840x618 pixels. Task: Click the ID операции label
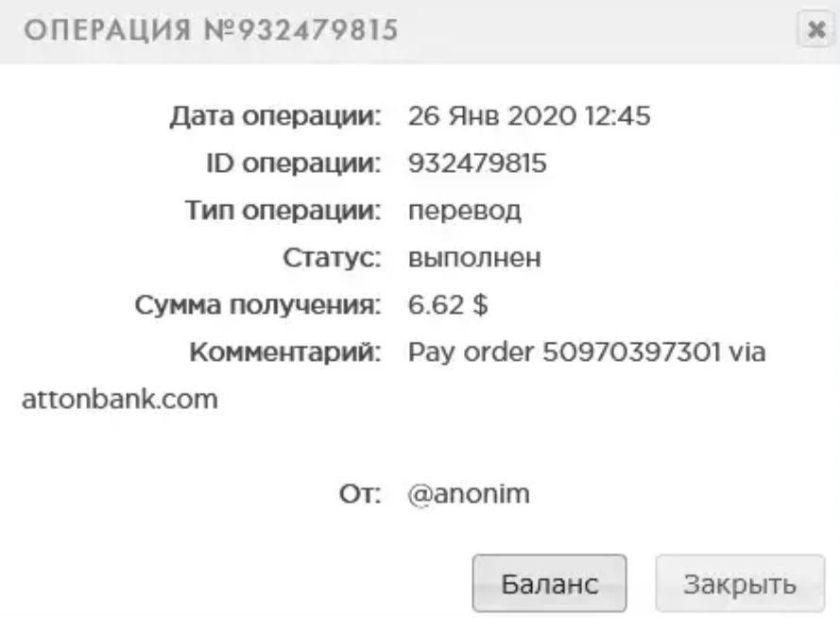294,163
